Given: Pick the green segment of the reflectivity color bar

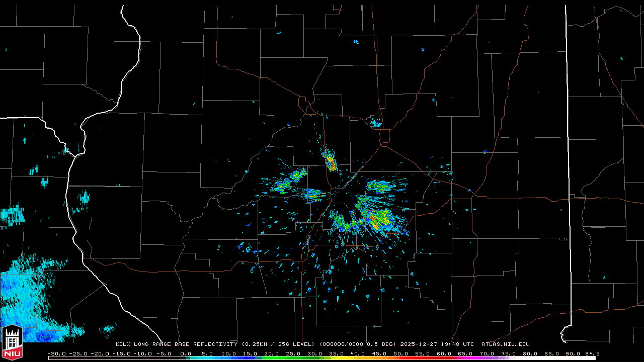Looking at the screenshot, I should [x=292, y=358].
